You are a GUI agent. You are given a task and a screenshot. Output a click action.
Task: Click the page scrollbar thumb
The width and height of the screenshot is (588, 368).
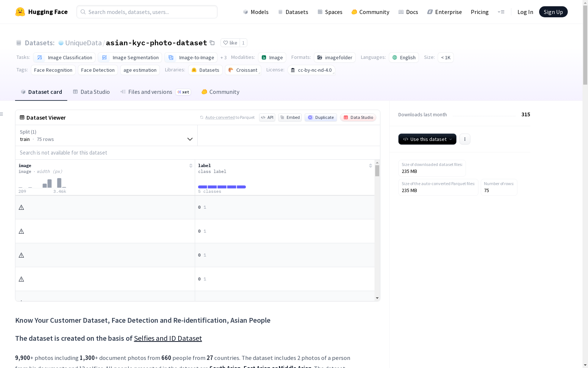coord(585,44)
